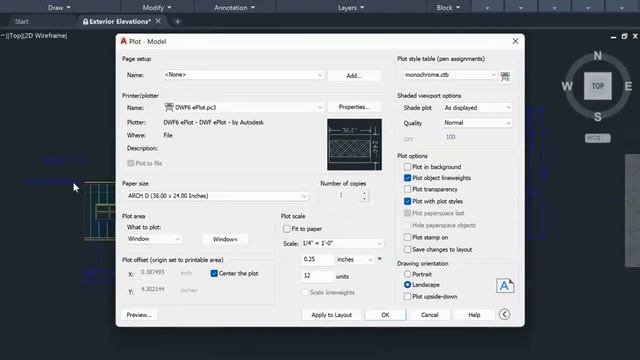Click the 0.25 scale input field
The height and width of the screenshot is (360, 640).
click(x=318, y=260)
